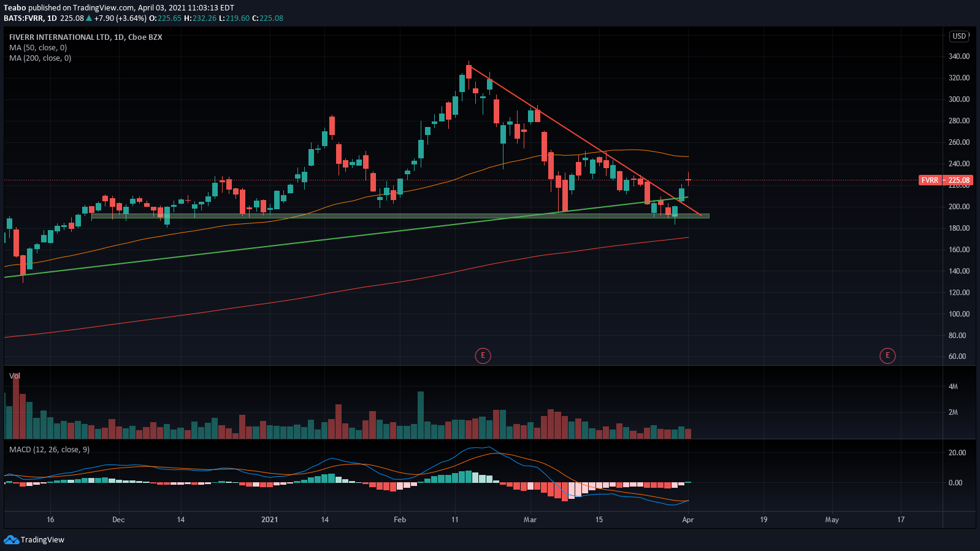Viewport: 980px width, 551px height.
Task: Click the Dec time axis label
Action: pyautogui.click(x=118, y=520)
